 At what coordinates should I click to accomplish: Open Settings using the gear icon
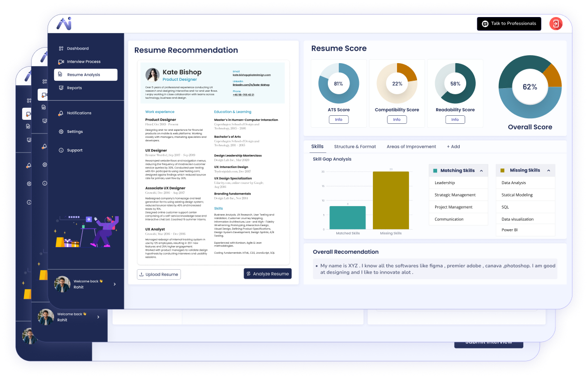(61, 131)
